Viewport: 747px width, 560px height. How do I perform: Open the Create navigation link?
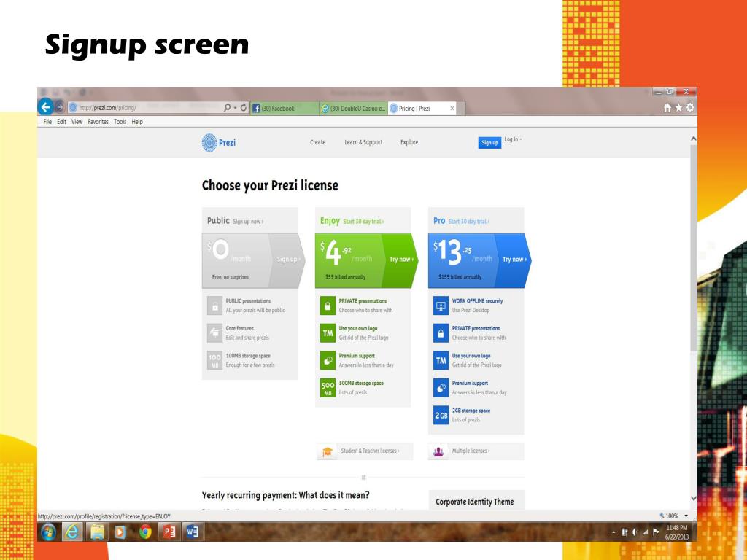[x=318, y=142]
